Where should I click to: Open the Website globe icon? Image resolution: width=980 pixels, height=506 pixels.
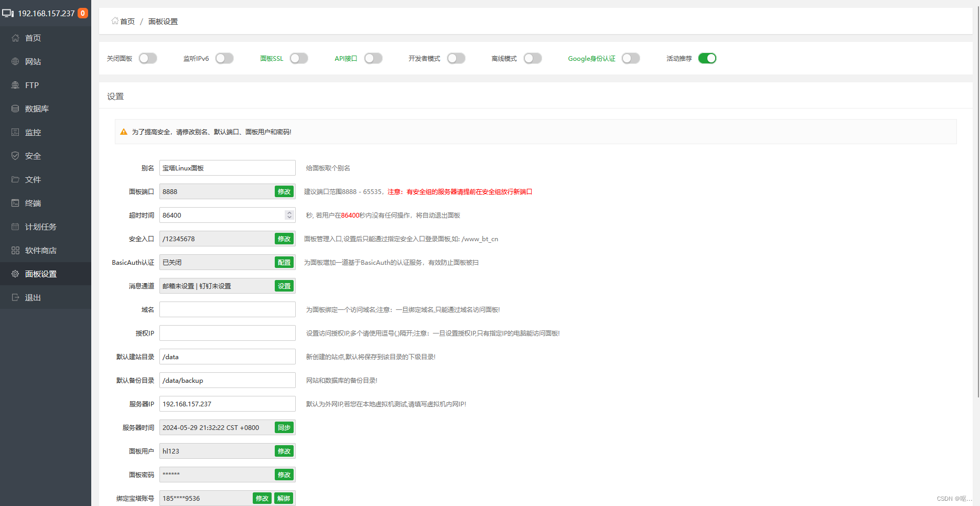(x=15, y=61)
